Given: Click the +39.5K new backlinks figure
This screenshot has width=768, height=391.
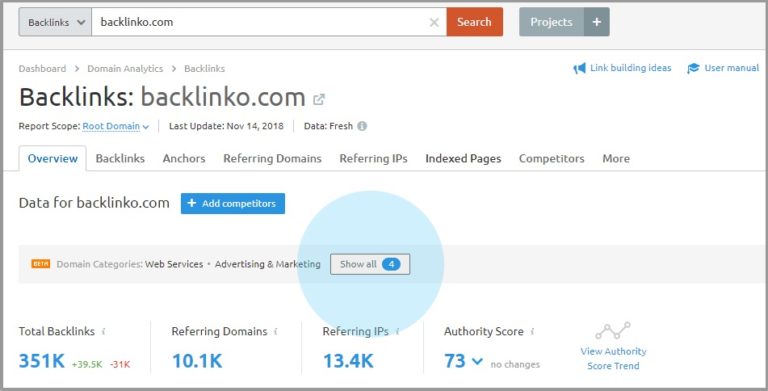Looking at the screenshot, I should coord(87,365).
